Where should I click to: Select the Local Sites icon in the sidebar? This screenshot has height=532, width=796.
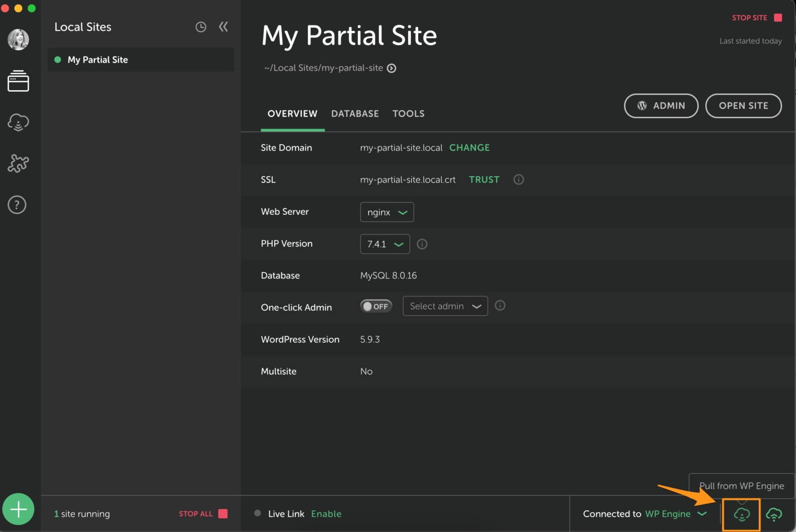(x=19, y=81)
